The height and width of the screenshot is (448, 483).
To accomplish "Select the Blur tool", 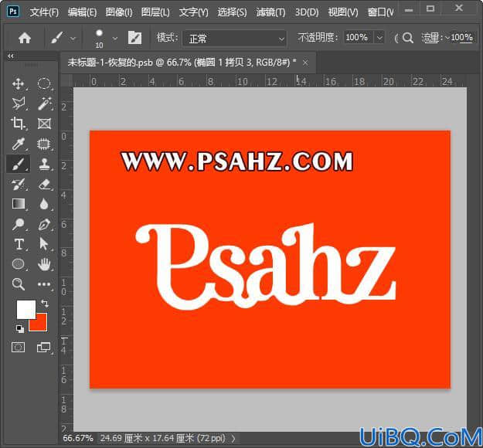I will pos(44,204).
